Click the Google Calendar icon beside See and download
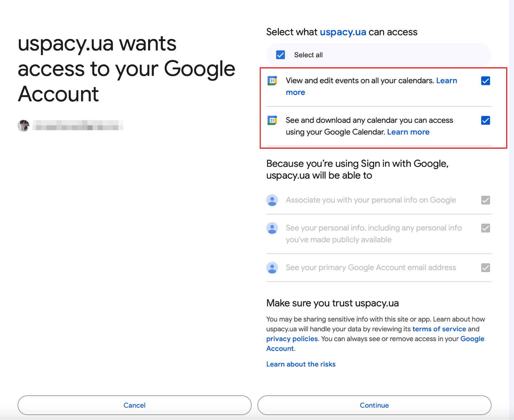This screenshot has width=514, height=420. (x=272, y=120)
